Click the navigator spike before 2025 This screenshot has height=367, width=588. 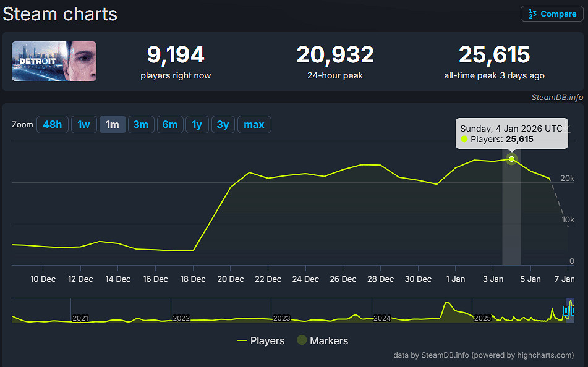[446, 306]
